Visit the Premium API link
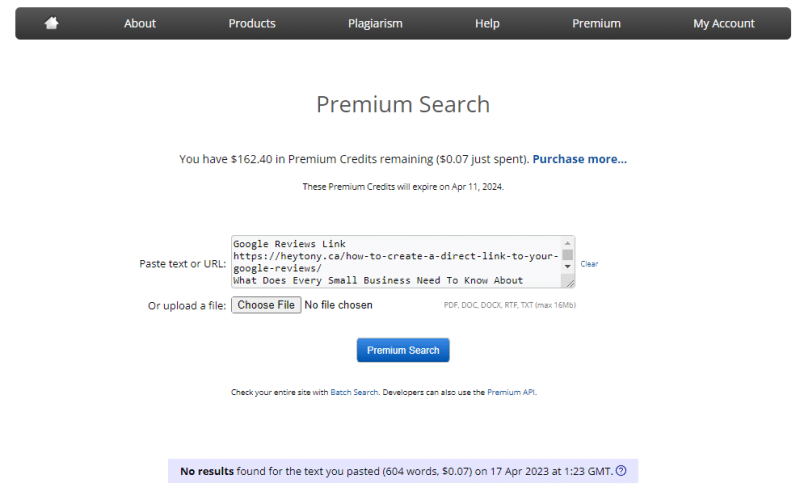The width and height of the screenshot is (800, 500). point(511,393)
